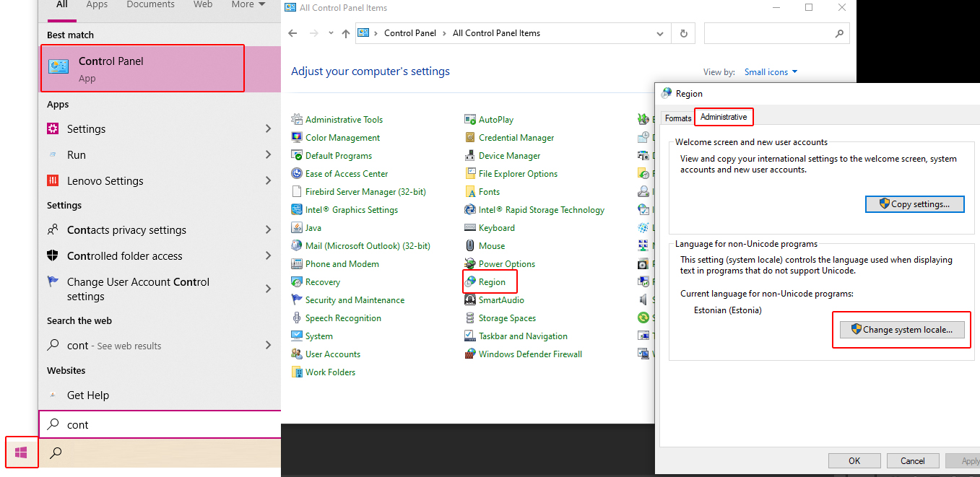Click the Control Panel search box
This screenshot has height=477, width=980.
(x=776, y=33)
